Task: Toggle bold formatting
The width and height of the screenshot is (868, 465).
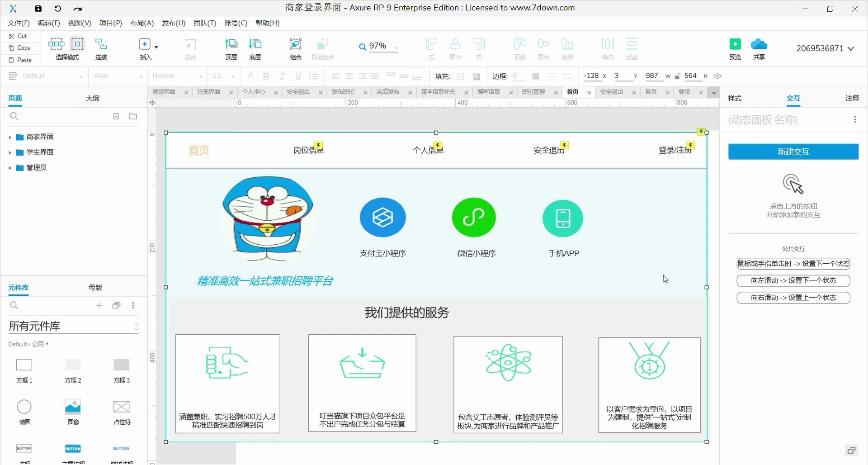Action: 266,76
